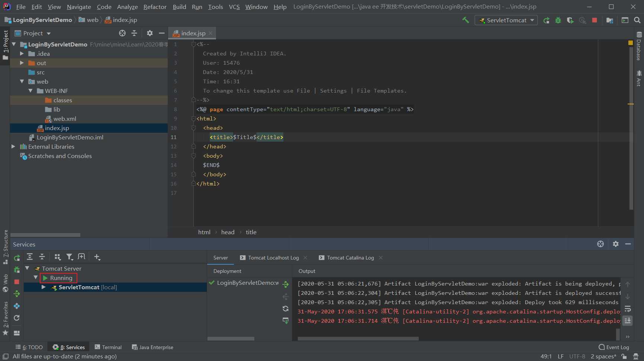Image resolution: width=644 pixels, height=361 pixels.
Task: Toggle the Database side panel
Action: pyautogui.click(x=639, y=46)
